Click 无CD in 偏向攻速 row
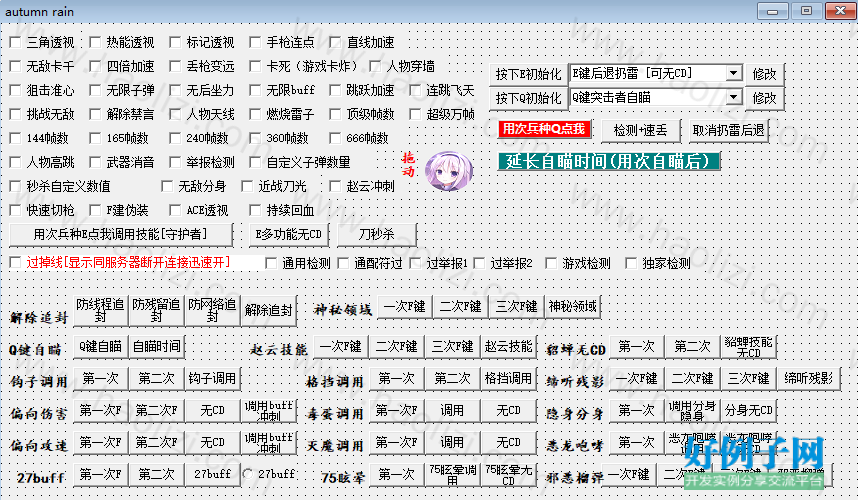The width and height of the screenshot is (858, 500). pos(212,442)
